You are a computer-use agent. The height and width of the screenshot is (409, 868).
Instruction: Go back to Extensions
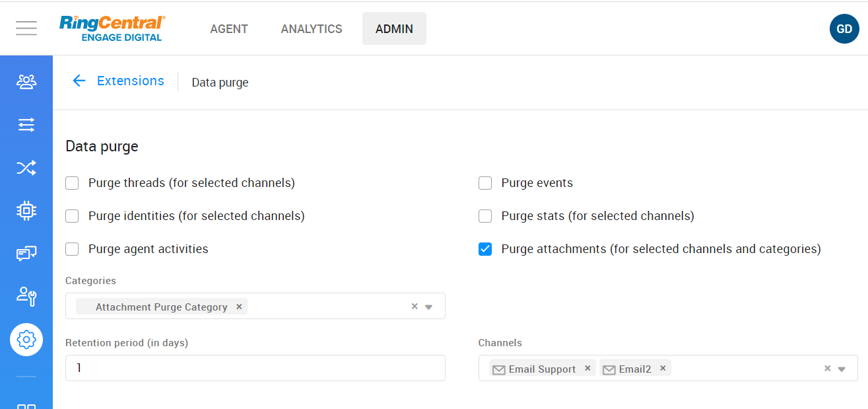(118, 81)
